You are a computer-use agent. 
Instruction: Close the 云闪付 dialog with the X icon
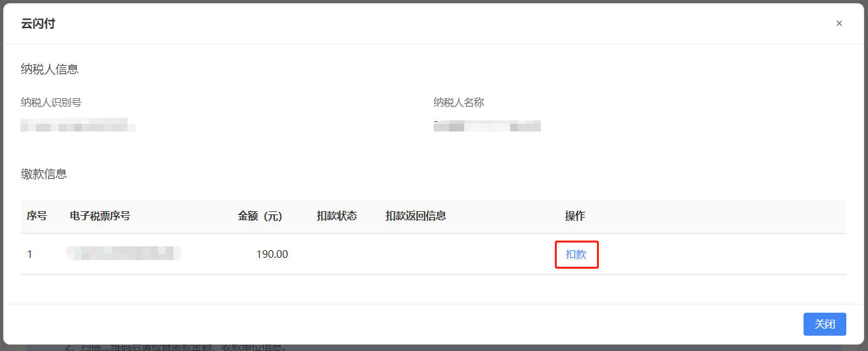(839, 24)
